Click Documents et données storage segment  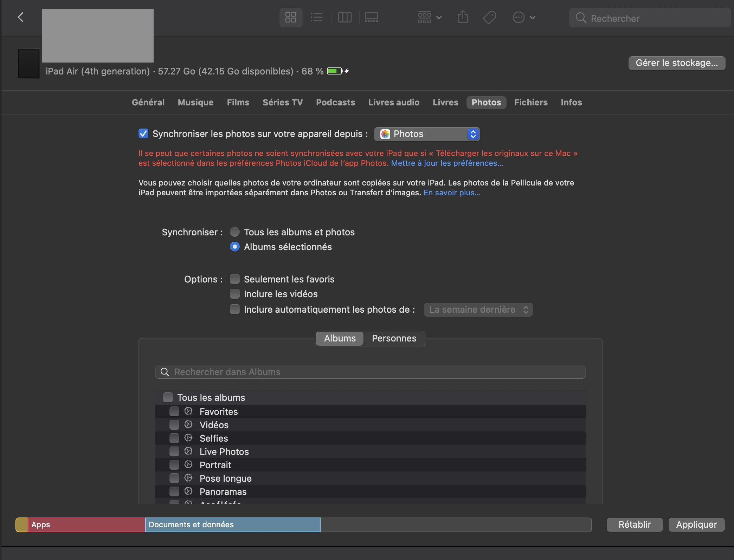tap(233, 525)
